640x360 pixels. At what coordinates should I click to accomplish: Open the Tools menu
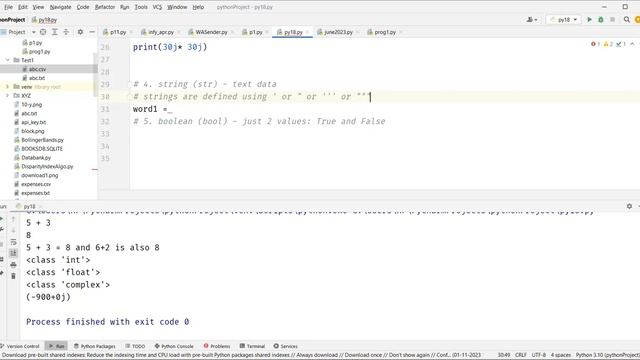click(141, 7)
